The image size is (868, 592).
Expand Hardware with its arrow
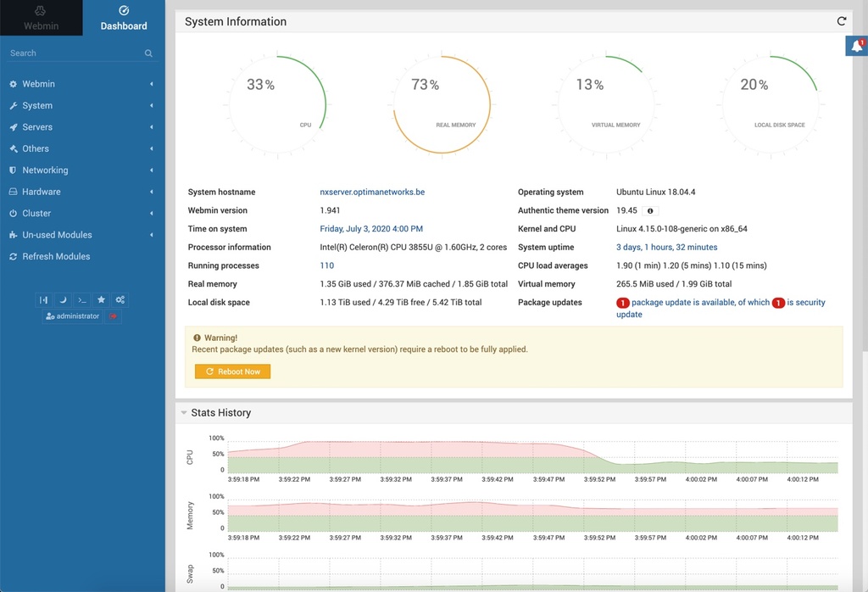(151, 192)
